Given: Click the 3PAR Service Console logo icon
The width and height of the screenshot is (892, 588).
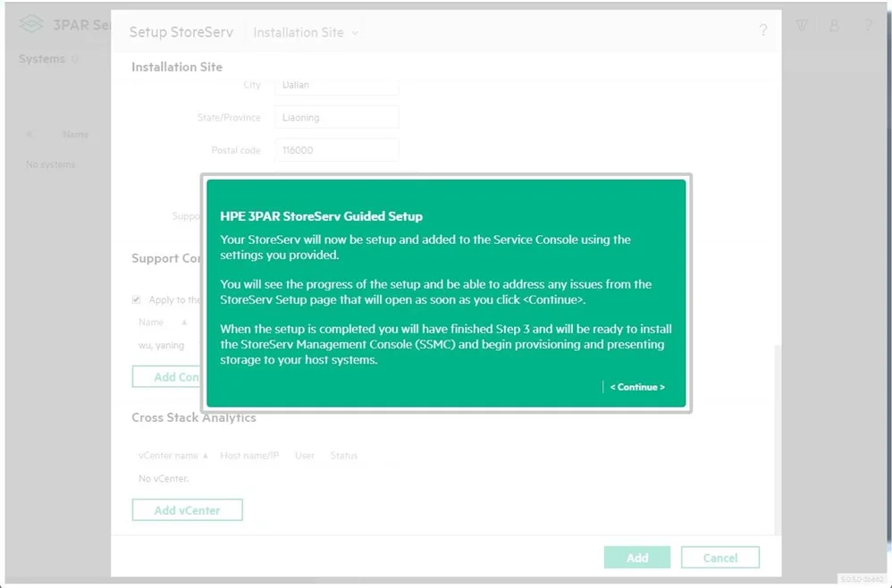Looking at the screenshot, I should (x=30, y=24).
